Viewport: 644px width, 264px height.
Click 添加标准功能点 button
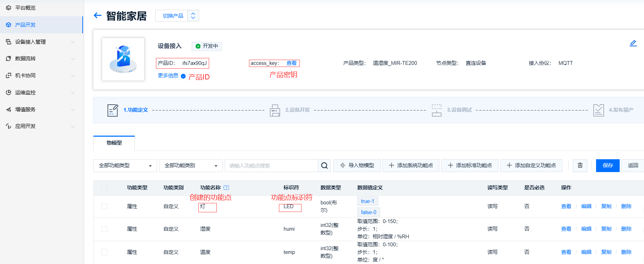[470, 165]
